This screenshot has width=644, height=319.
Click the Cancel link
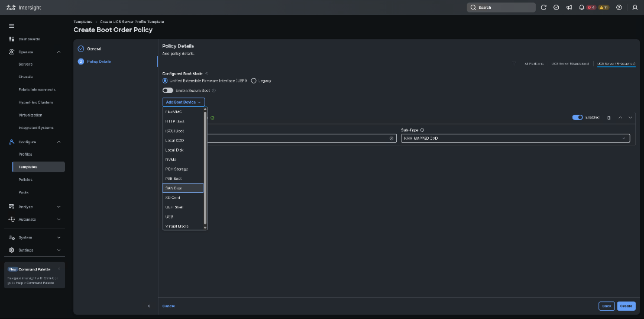click(x=169, y=306)
